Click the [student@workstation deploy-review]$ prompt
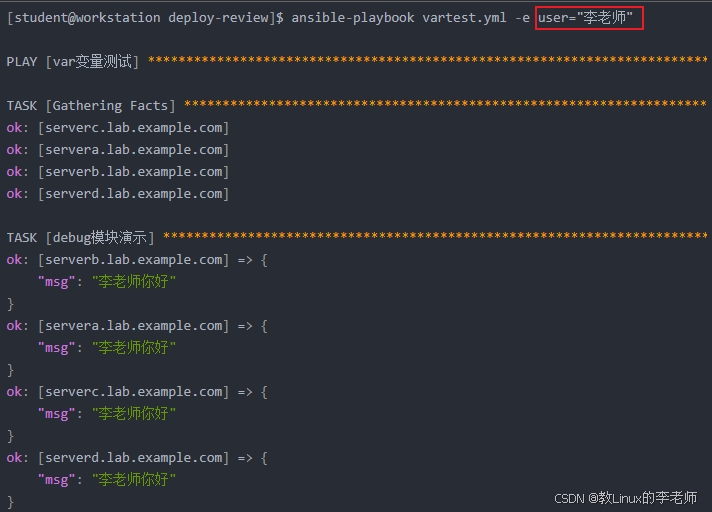 145,18
